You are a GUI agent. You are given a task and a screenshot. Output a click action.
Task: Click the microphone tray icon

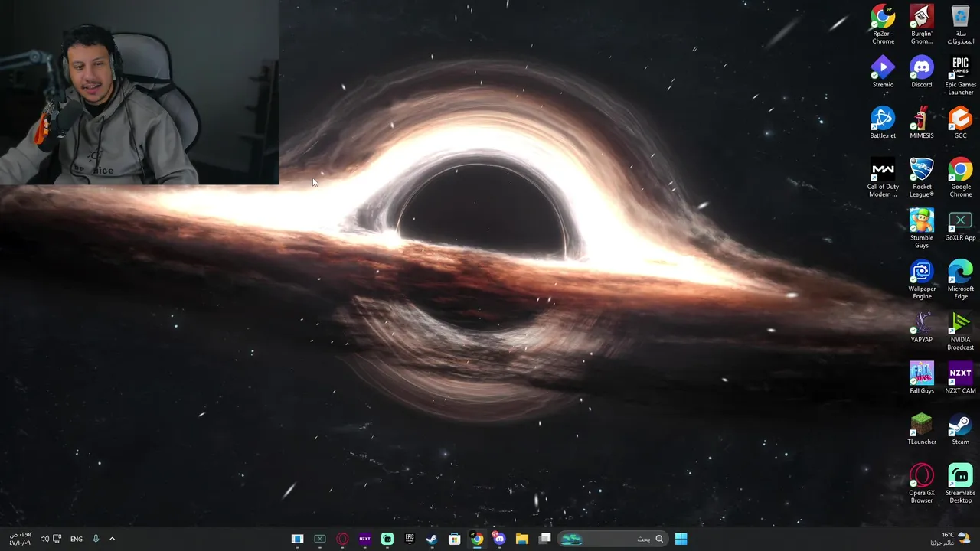(x=96, y=539)
